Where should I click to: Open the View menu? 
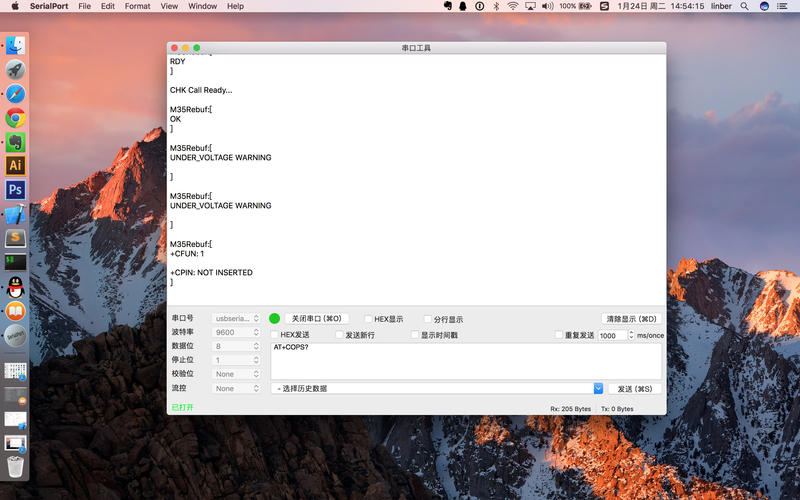169,6
